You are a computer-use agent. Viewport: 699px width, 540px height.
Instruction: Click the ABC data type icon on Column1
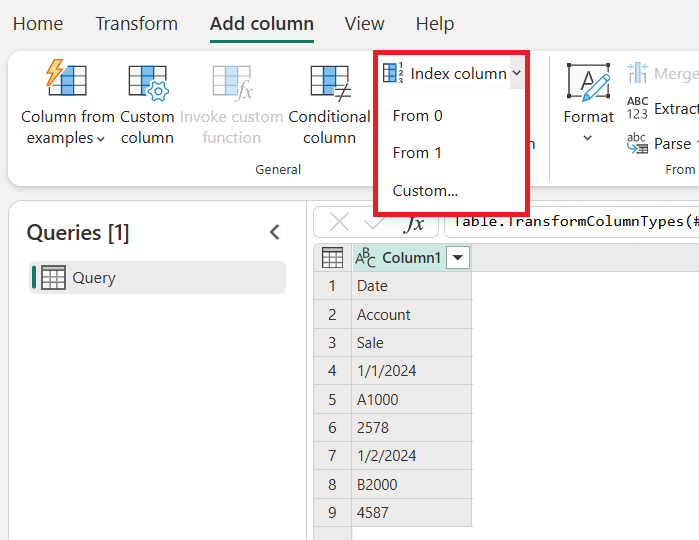[x=366, y=258]
